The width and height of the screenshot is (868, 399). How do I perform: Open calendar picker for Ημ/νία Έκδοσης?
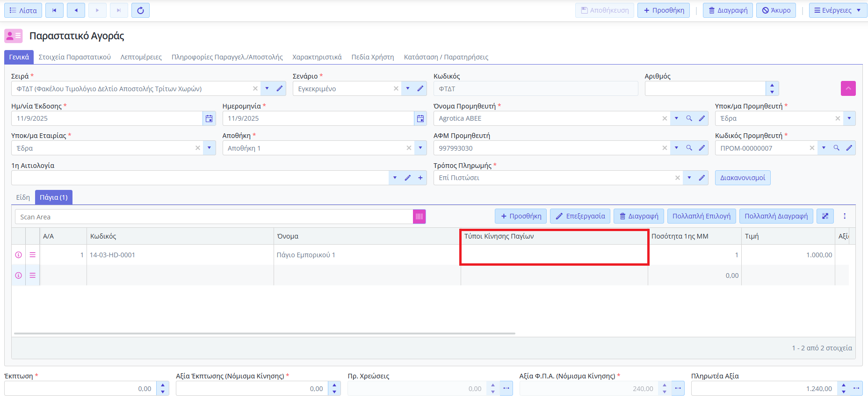point(209,119)
